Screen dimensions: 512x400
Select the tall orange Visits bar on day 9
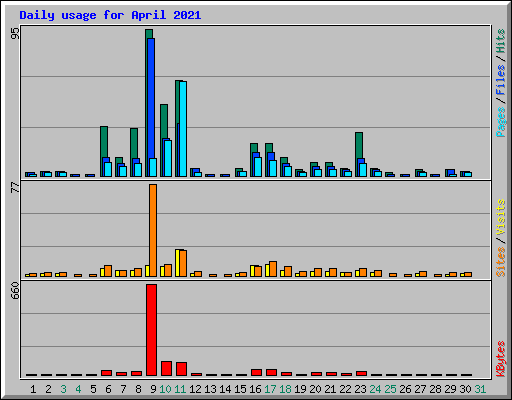tap(153, 230)
